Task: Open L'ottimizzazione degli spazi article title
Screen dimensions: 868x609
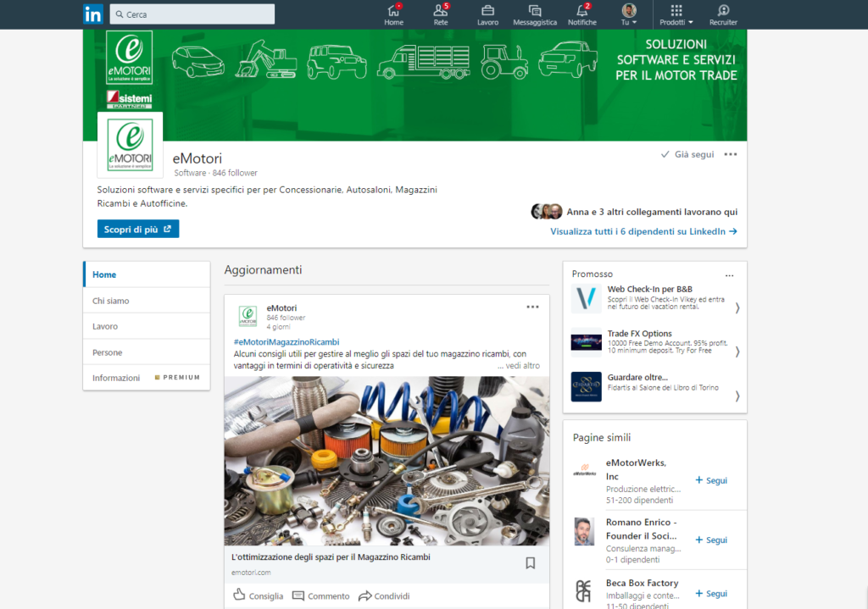Action: (x=331, y=557)
